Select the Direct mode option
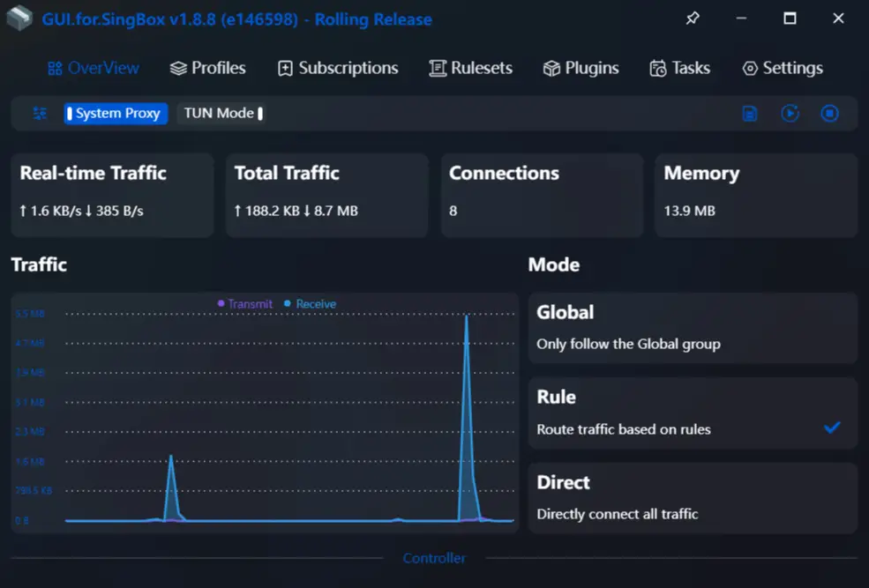Image resolution: width=869 pixels, height=588 pixels. (x=693, y=498)
